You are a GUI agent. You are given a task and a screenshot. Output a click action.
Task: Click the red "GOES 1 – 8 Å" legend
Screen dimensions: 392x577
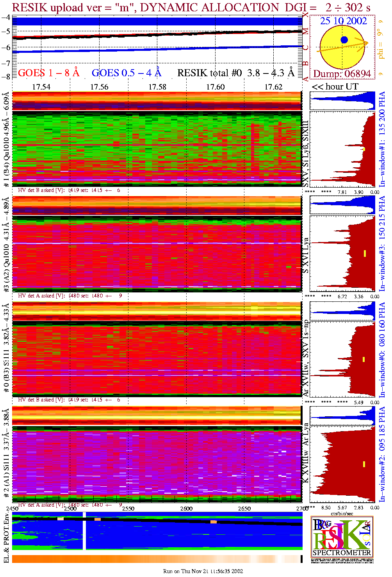pyautogui.click(x=48, y=73)
